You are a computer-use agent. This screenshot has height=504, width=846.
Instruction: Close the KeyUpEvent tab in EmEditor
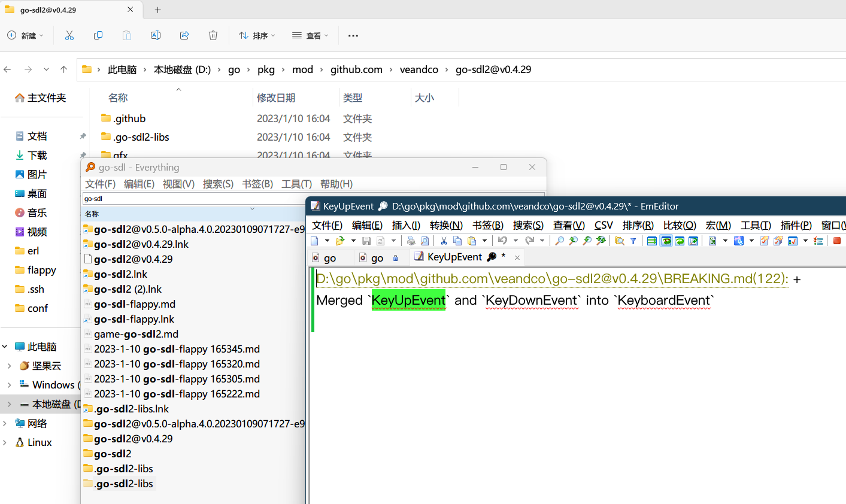point(517,258)
